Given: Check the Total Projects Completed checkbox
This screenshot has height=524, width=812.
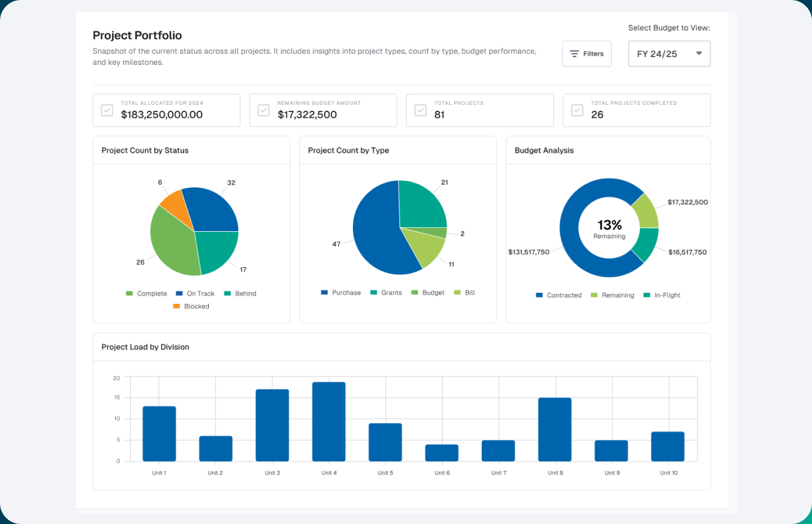Looking at the screenshot, I should coord(577,110).
